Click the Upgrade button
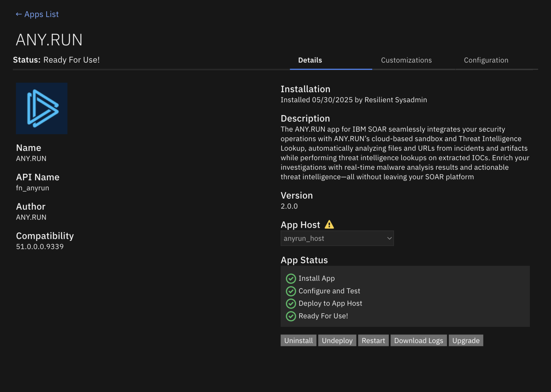Viewport: 551px width, 392px height. [x=466, y=341]
